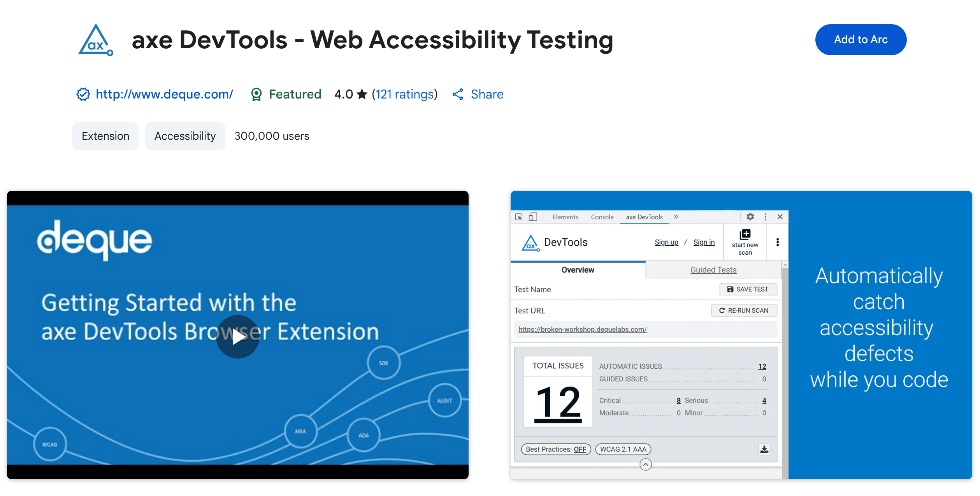Switch to the Console tab
This screenshot has width=980, height=496.
tap(602, 217)
